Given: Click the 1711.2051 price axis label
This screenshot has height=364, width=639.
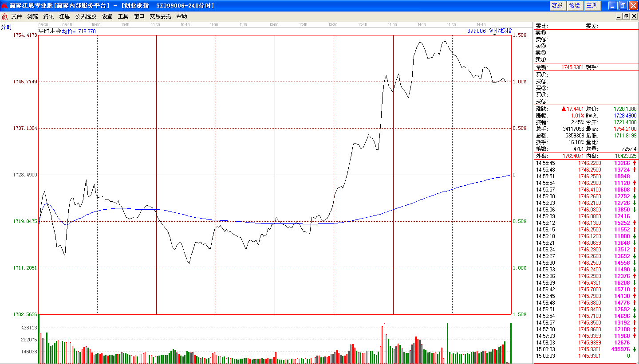Looking at the screenshot, I should pos(26,268).
